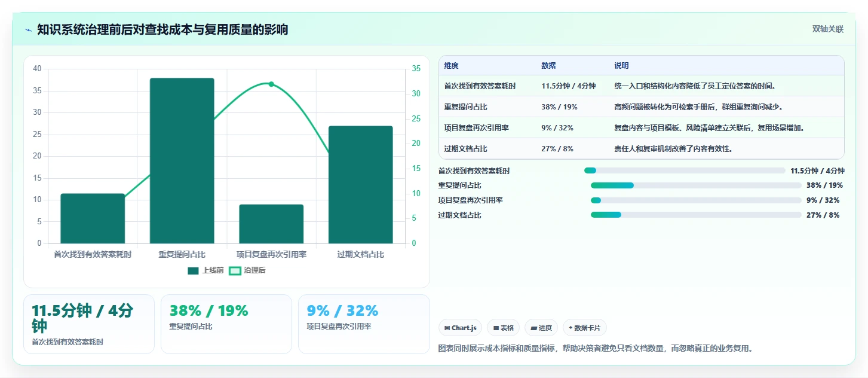Click the 过期文档占比 label in the progress list

point(459,215)
